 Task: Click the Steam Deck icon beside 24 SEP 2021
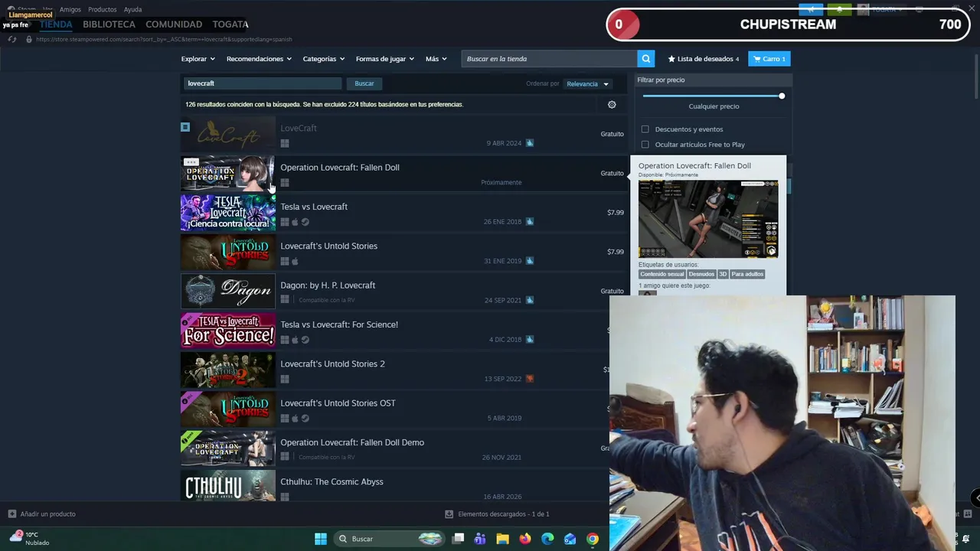coord(530,300)
